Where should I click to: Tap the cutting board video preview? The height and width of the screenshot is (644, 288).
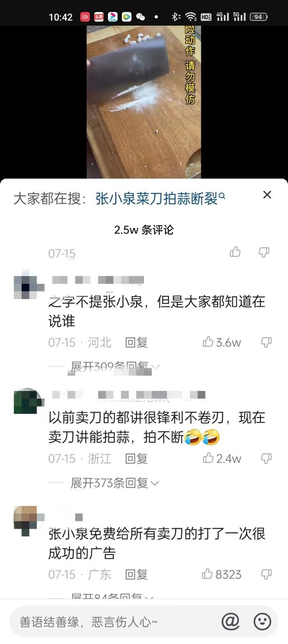144,102
